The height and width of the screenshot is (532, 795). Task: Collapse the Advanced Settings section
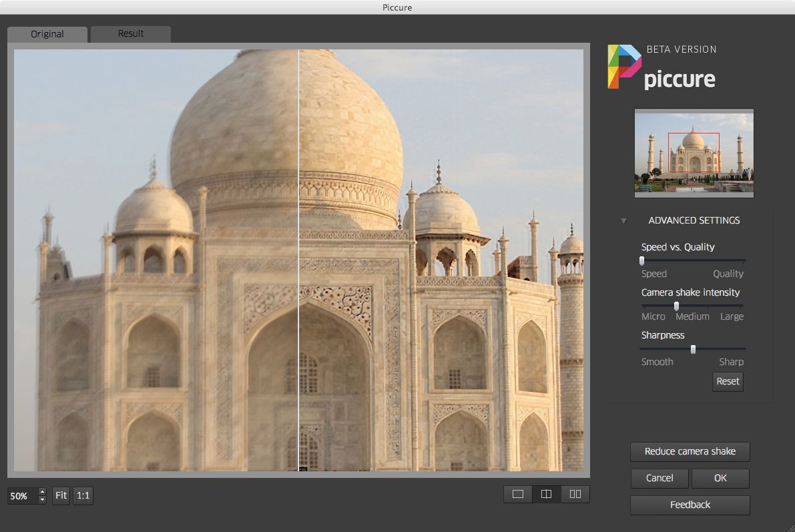click(x=623, y=221)
